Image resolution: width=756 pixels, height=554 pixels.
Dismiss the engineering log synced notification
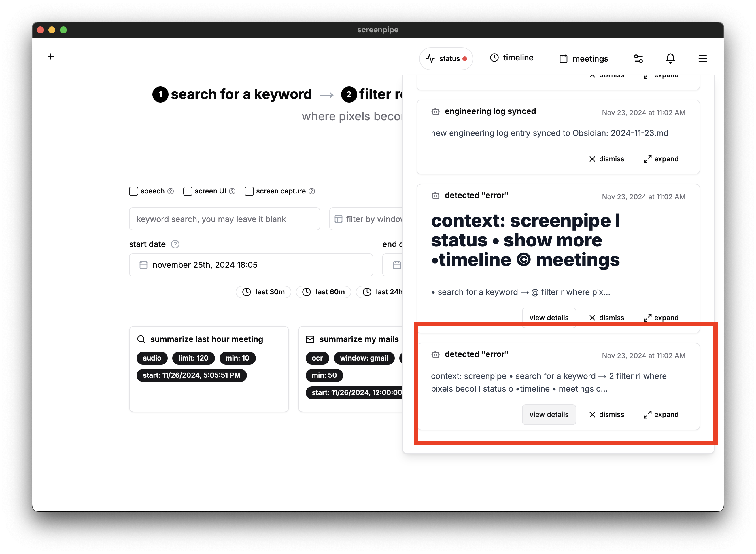coord(608,158)
